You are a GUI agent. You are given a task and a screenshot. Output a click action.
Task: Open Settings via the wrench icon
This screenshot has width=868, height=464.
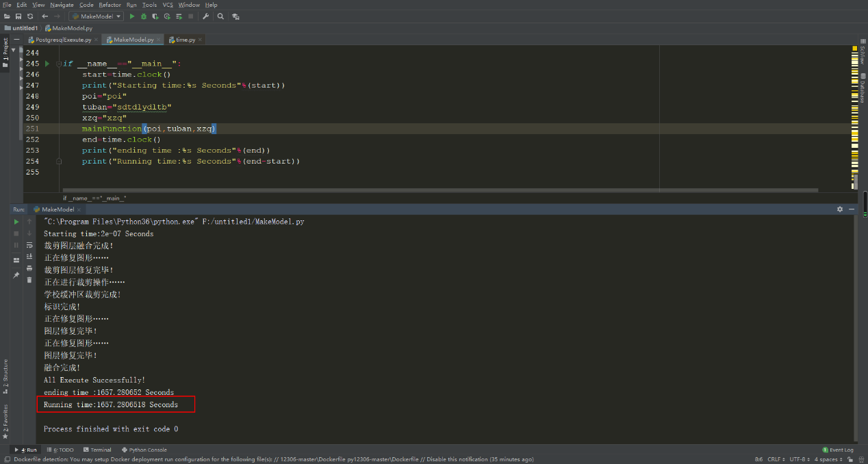[205, 16]
